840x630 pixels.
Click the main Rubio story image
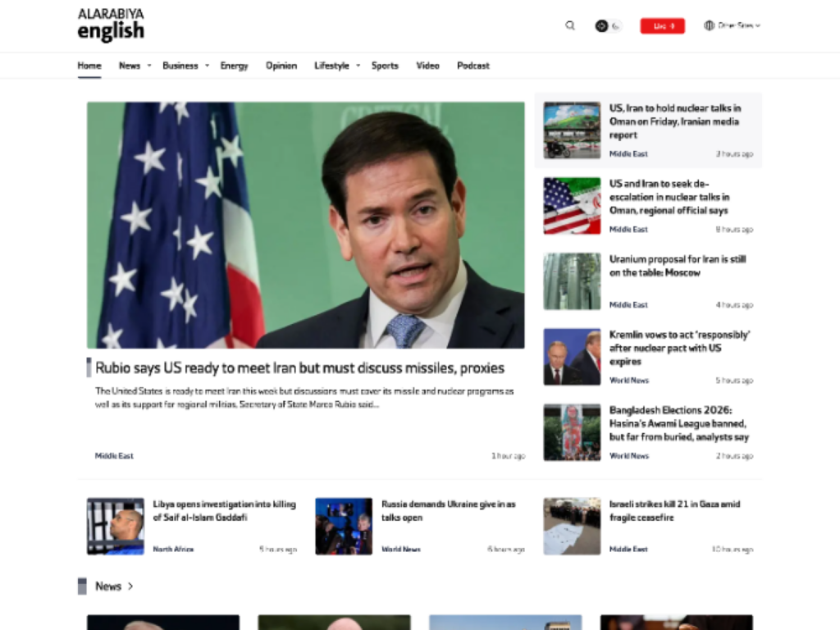pyautogui.click(x=305, y=225)
